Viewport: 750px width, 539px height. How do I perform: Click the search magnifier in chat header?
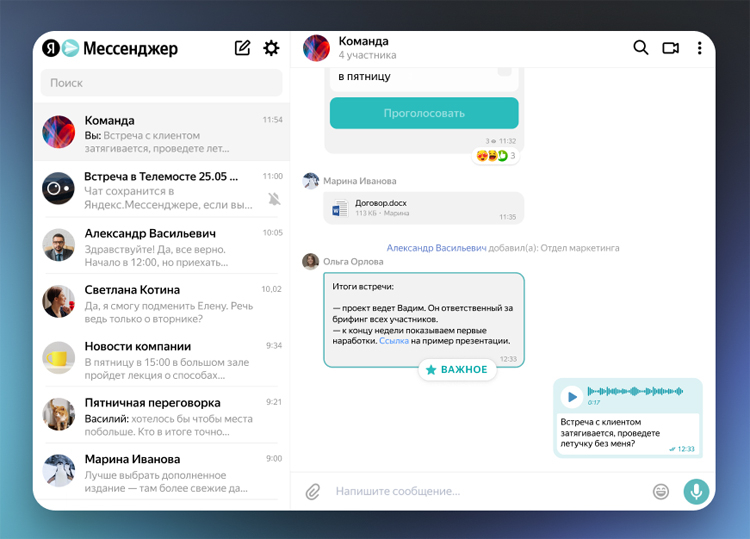(x=641, y=48)
